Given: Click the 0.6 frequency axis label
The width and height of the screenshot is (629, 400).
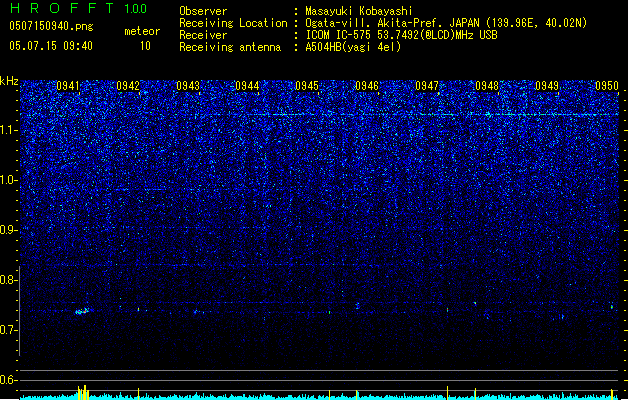Looking at the screenshot, I should (9, 380).
